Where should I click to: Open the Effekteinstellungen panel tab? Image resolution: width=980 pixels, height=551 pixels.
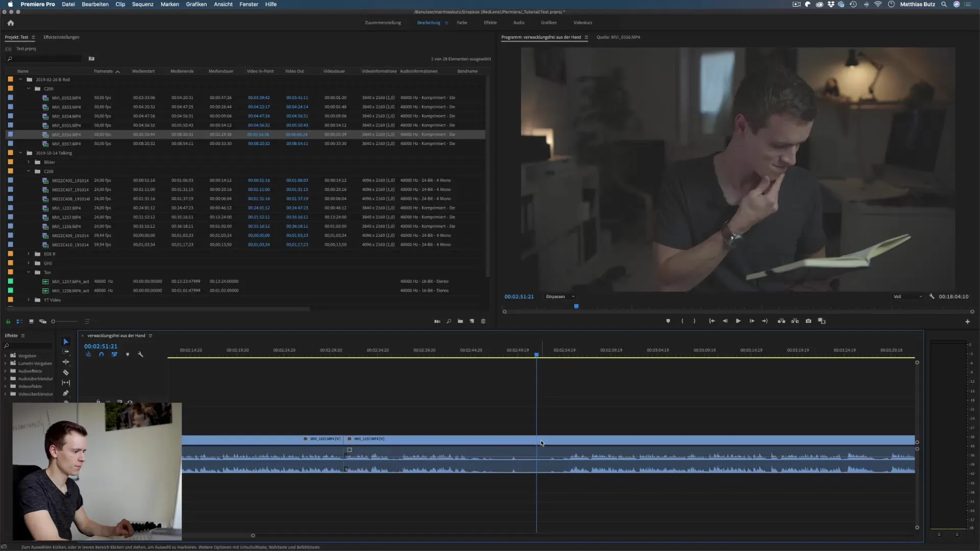61,37
